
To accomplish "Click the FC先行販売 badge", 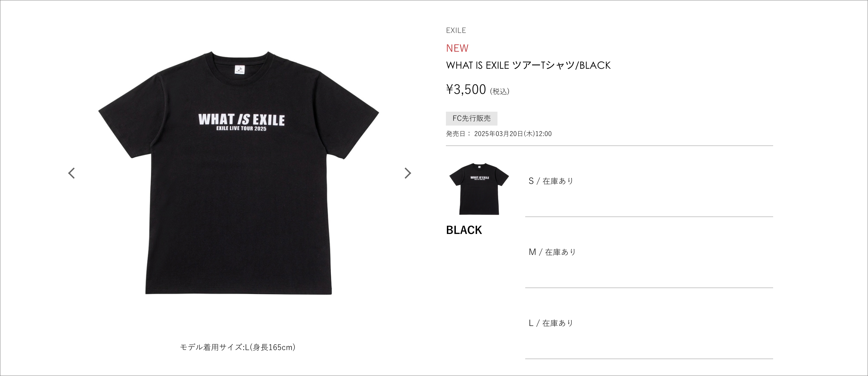I will point(471,118).
